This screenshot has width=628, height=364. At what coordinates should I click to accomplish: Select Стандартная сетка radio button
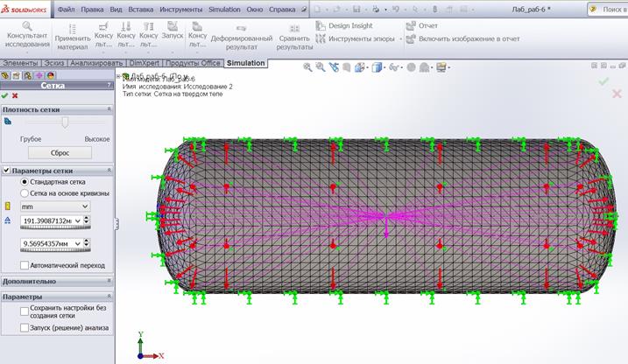[x=25, y=181]
